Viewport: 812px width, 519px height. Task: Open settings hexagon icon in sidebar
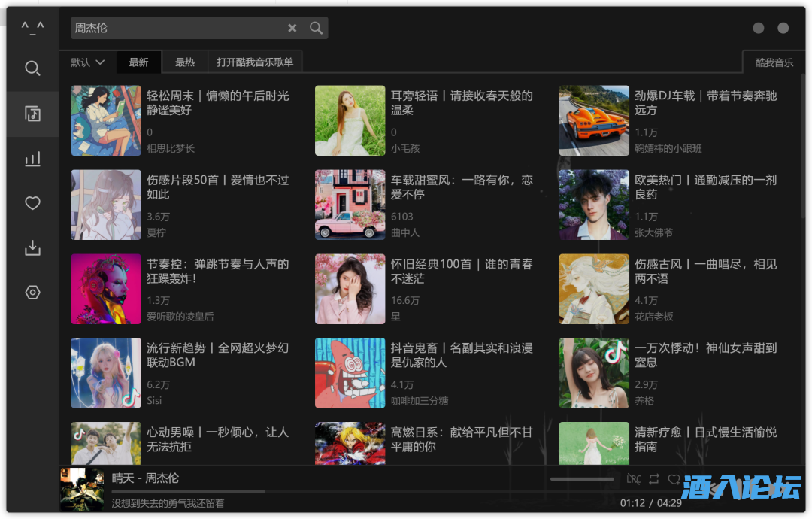point(32,293)
